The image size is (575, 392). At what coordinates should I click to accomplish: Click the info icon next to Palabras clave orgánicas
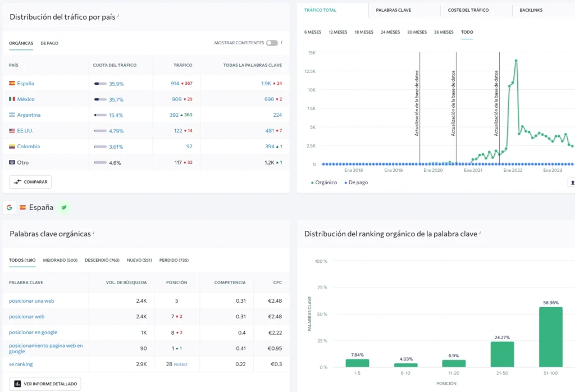pos(94,232)
